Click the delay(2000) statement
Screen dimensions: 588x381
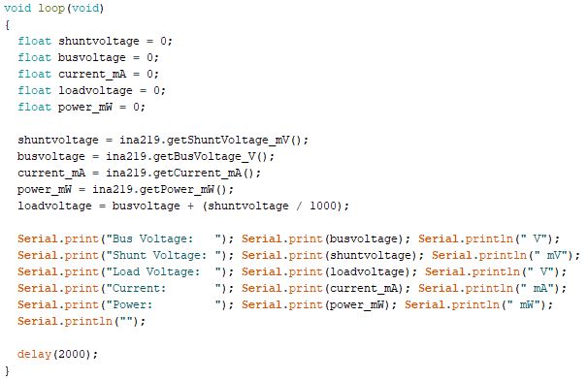pos(58,354)
